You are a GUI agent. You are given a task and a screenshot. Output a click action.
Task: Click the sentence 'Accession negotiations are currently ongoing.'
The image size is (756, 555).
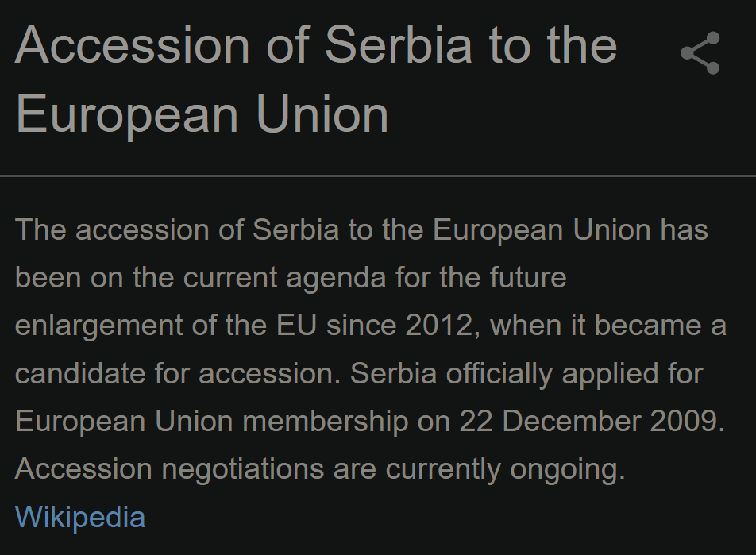click(x=320, y=469)
